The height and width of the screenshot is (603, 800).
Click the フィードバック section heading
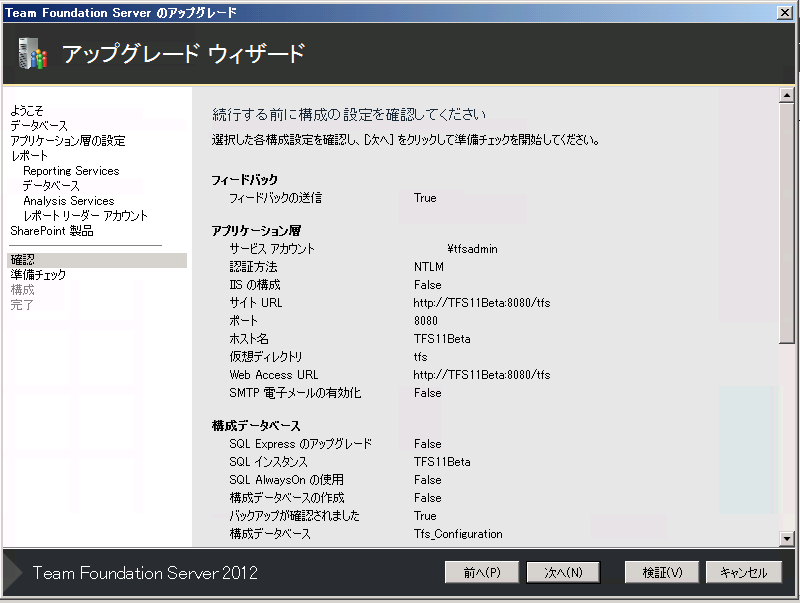tap(245, 180)
